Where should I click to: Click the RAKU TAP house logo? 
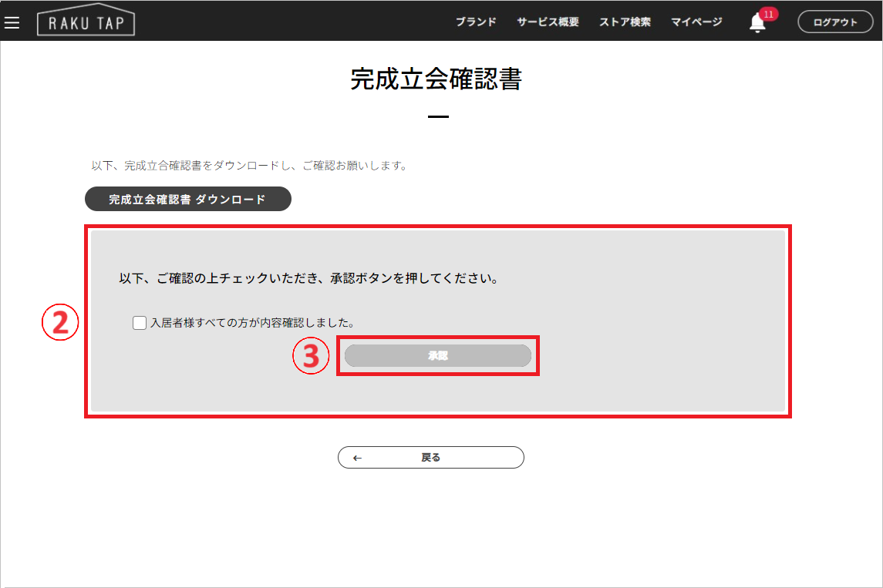point(86,21)
